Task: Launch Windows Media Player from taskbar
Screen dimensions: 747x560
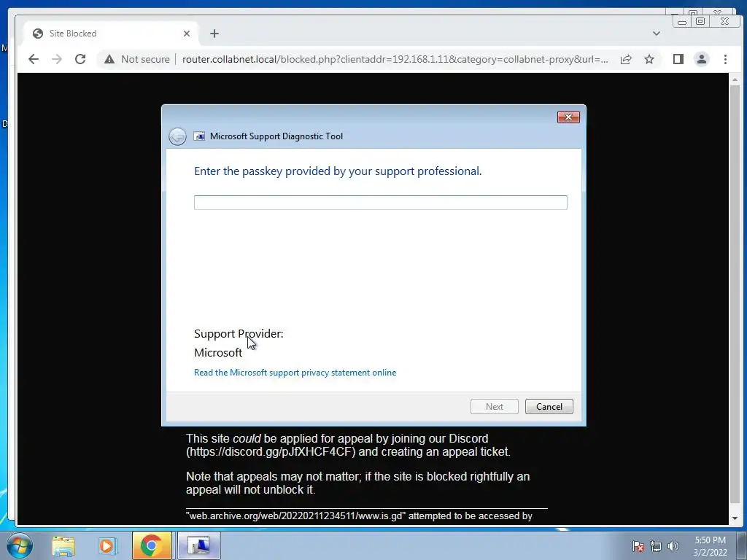Action: point(108,545)
